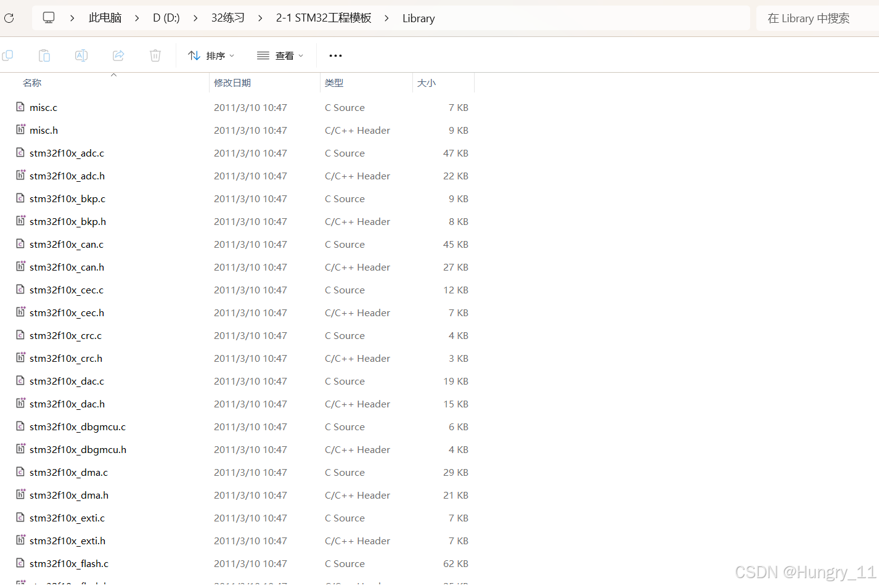Select the stm32f10x_crc.c file icon
This screenshot has height=588, width=879.
point(20,335)
